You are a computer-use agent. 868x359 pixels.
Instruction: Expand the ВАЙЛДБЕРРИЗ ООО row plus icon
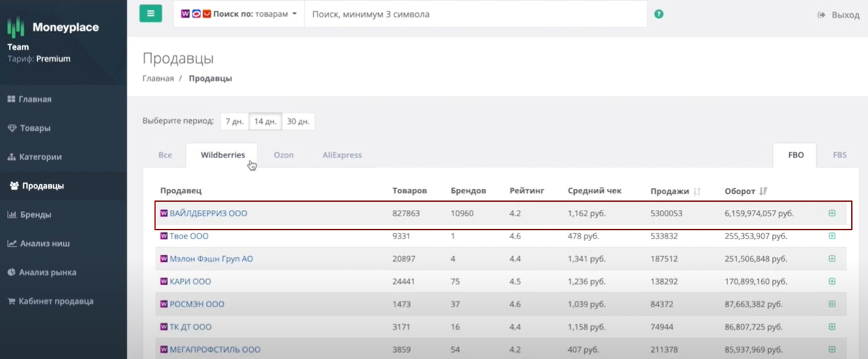(x=832, y=213)
